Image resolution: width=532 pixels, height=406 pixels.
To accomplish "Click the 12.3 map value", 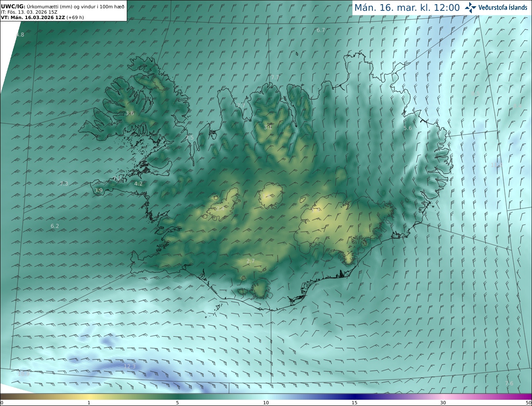I will (x=130, y=367).
